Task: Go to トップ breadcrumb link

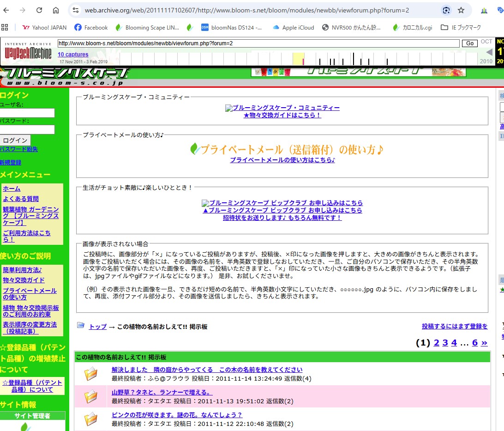Action: click(98, 327)
